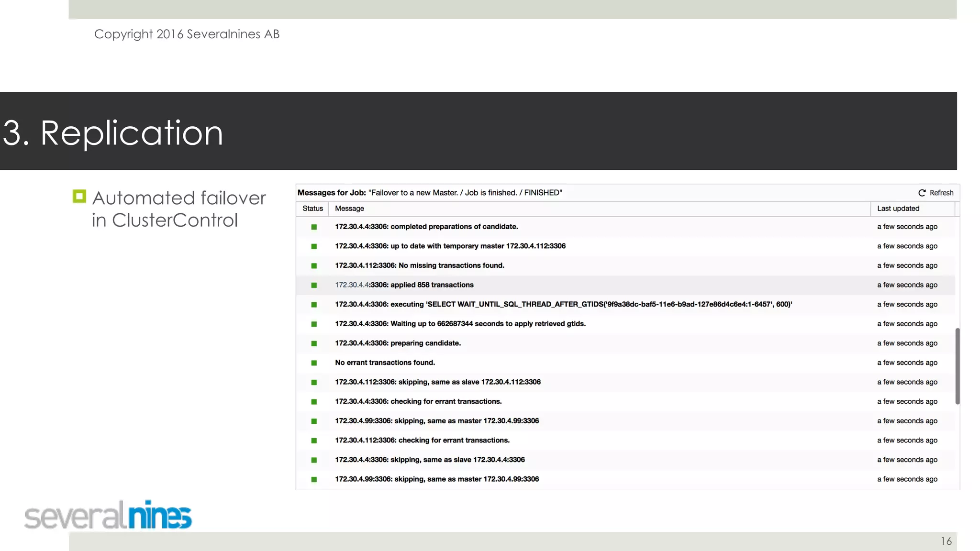This screenshot has width=980, height=551.
Task: Click status icon for 172.30.4.112 skipping slave row
Action: point(314,382)
